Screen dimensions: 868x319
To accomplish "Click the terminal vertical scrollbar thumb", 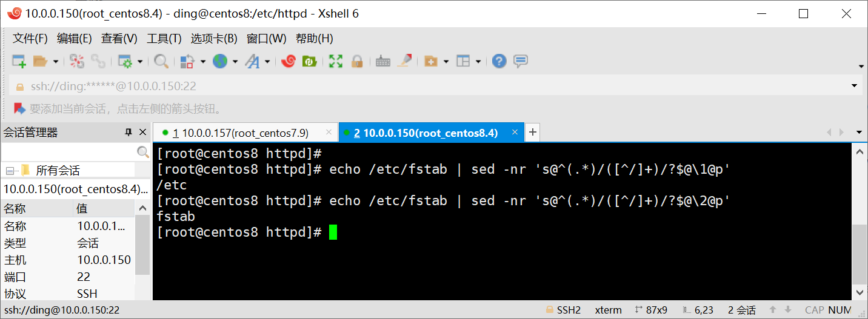I will click(x=859, y=254).
